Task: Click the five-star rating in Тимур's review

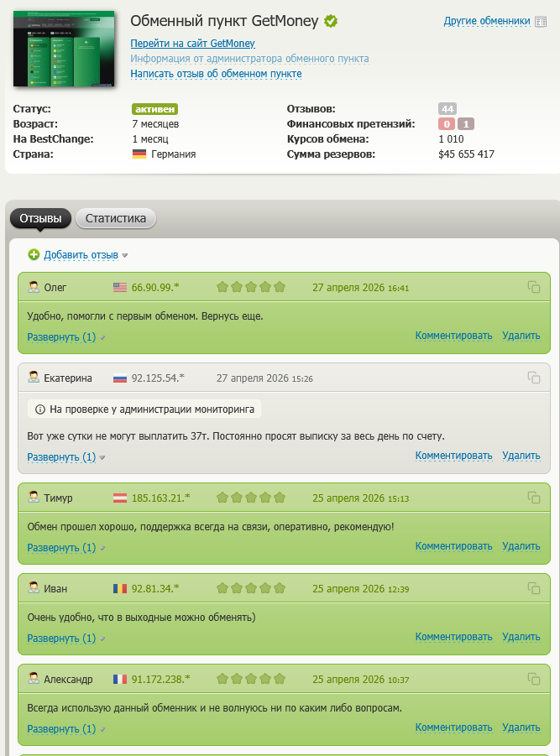Action: (x=251, y=498)
